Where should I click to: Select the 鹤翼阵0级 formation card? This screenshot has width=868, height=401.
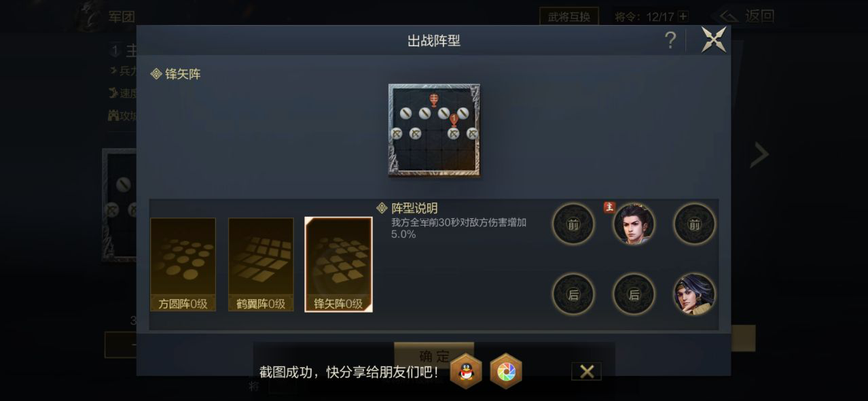(261, 264)
